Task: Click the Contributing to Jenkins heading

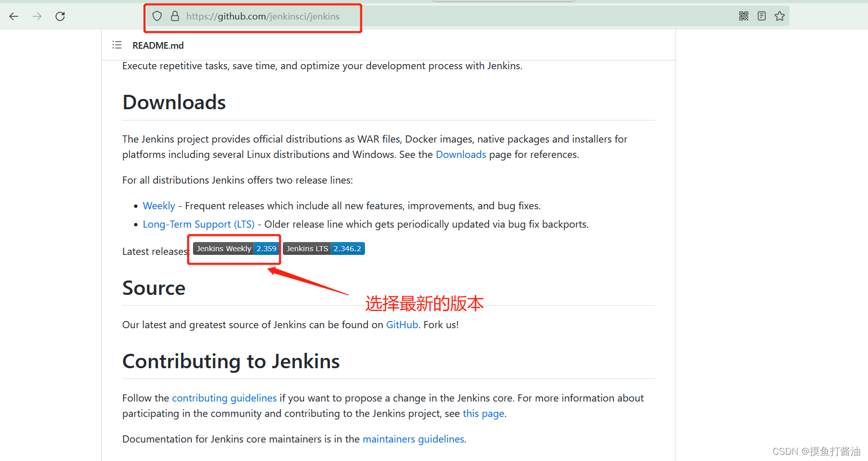Action: 231,361
